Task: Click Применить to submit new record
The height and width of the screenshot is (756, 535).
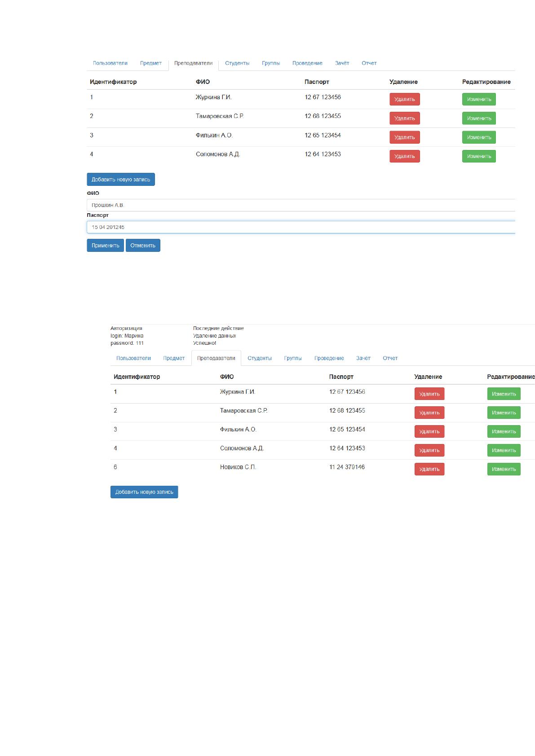Action: point(105,246)
